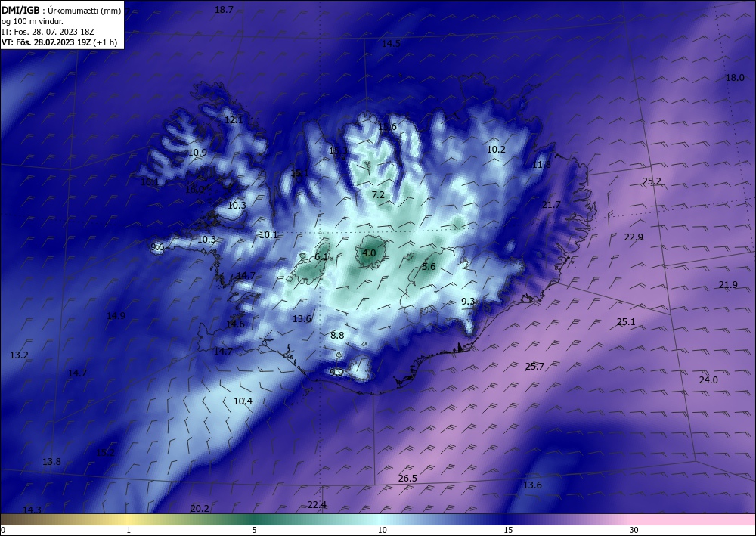Viewport: 756px width, 536px height.
Task: Click the 10.4 value southwest of Iceland
Action: (243, 401)
